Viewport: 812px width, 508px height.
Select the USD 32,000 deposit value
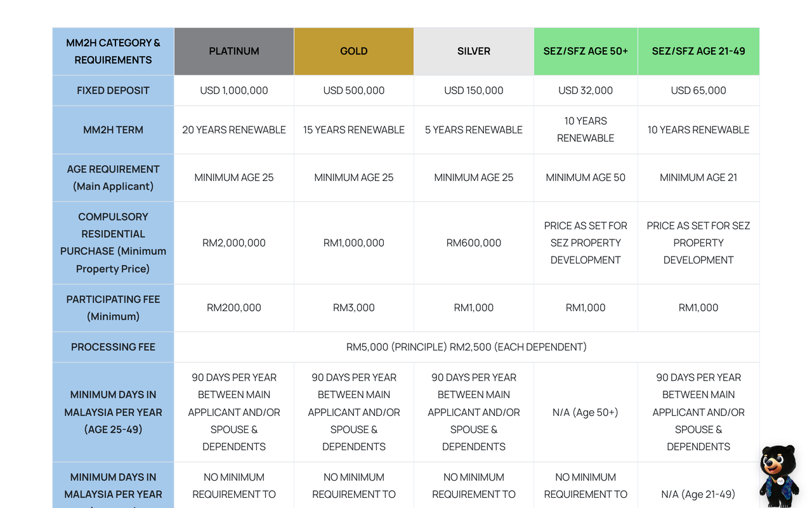click(x=586, y=90)
